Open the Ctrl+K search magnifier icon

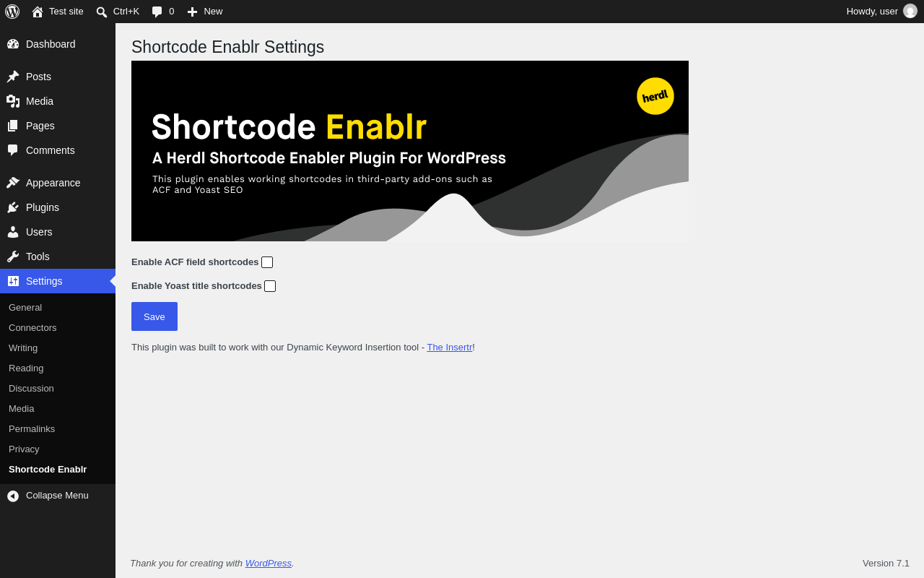[x=102, y=12]
